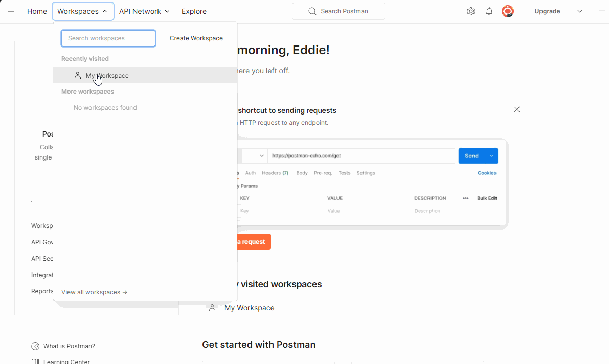609x364 pixels.
Task: Click the What is Postman icon
Action: tap(35, 346)
